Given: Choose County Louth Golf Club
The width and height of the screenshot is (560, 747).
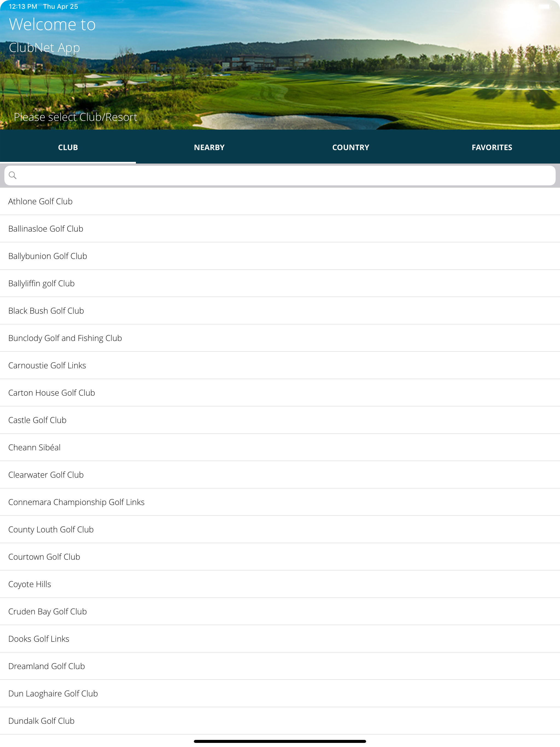Looking at the screenshot, I should pos(280,530).
